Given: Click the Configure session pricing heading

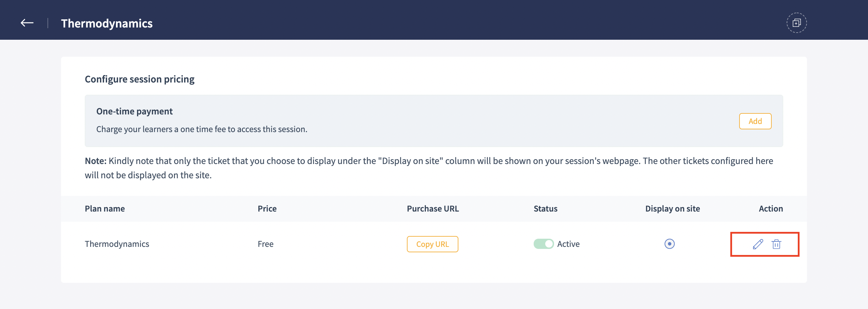Looking at the screenshot, I should click(x=139, y=79).
